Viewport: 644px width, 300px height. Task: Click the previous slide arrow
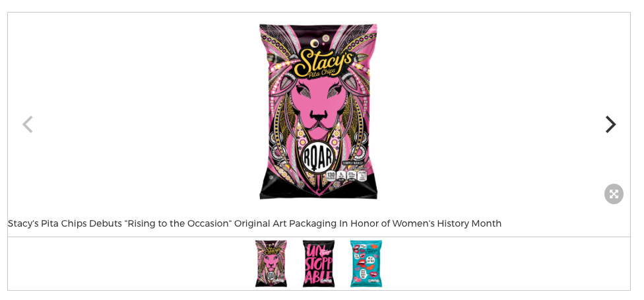click(x=28, y=124)
